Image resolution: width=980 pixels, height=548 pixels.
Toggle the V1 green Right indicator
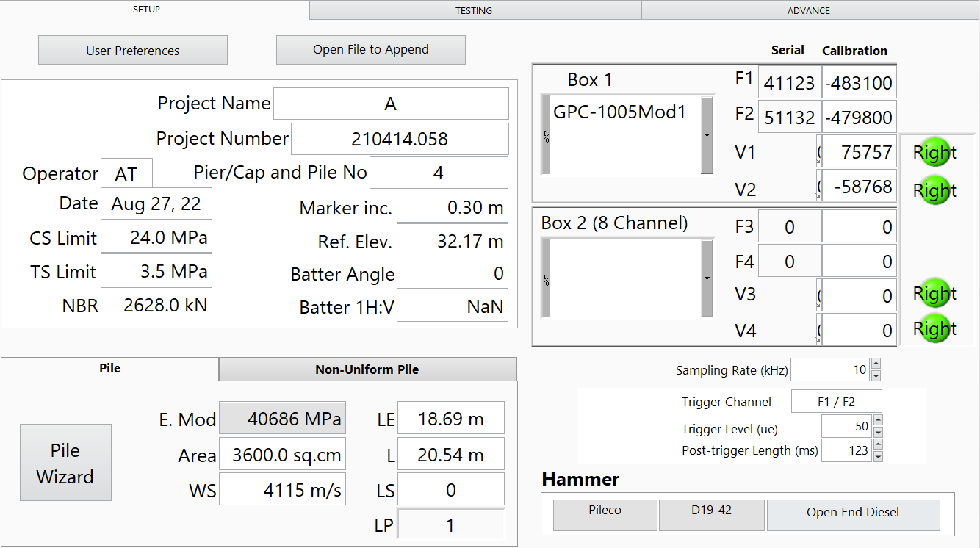(x=934, y=153)
